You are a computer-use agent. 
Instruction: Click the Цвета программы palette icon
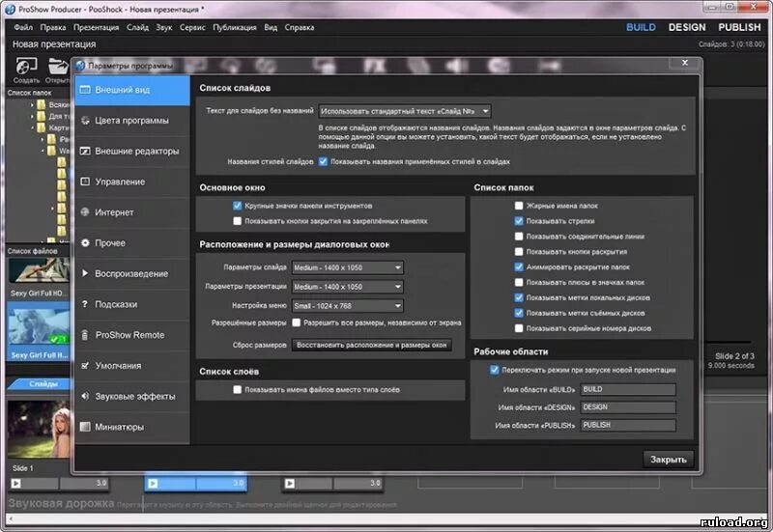tap(85, 120)
